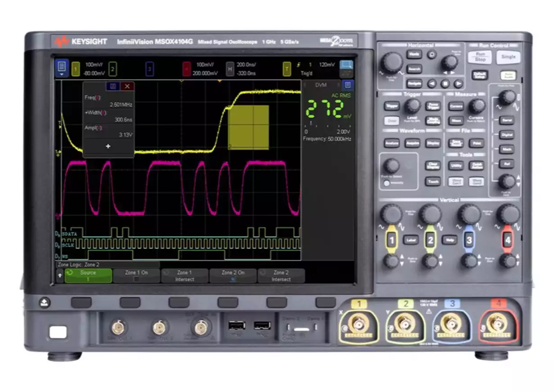The height and width of the screenshot is (392, 554).
Task: Cycle the Zone 1 Intersect softkey
Action: (184, 276)
